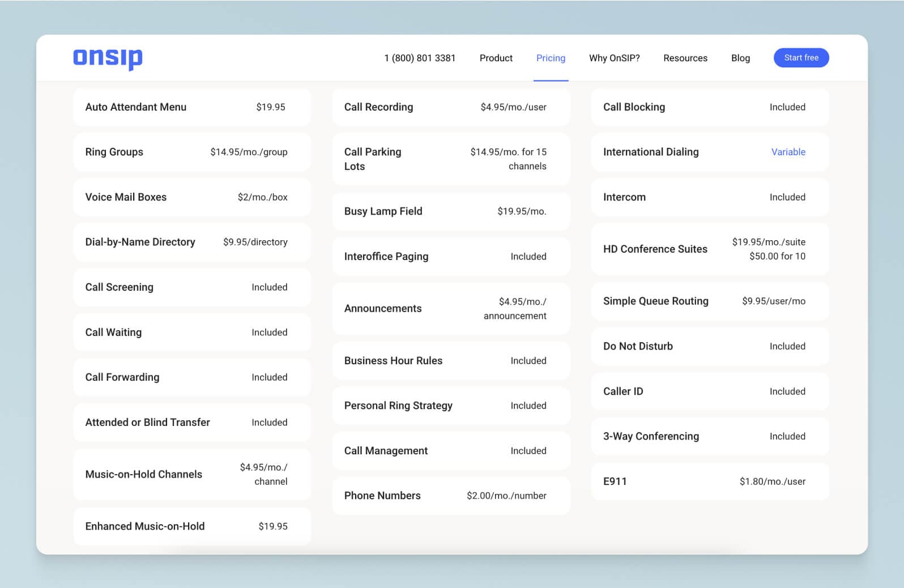Viewport: 904px width, 588px height.
Task: Click the OnSIP logo
Action: (x=108, y=58)
